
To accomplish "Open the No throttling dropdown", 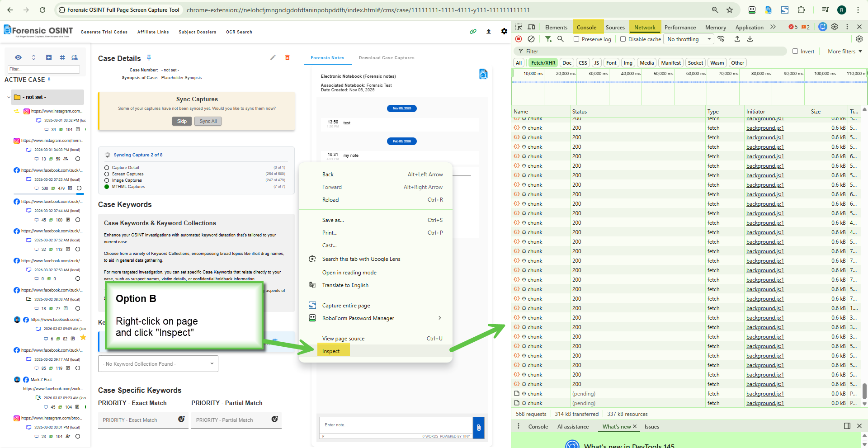I will tap(689, 39).
